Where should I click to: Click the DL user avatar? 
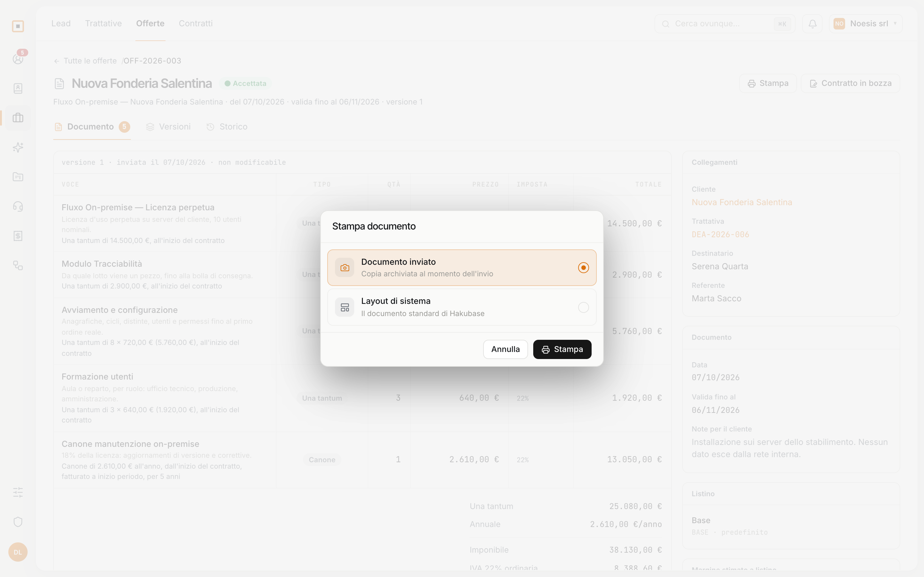pyautogui.click(x=18, y=552)
